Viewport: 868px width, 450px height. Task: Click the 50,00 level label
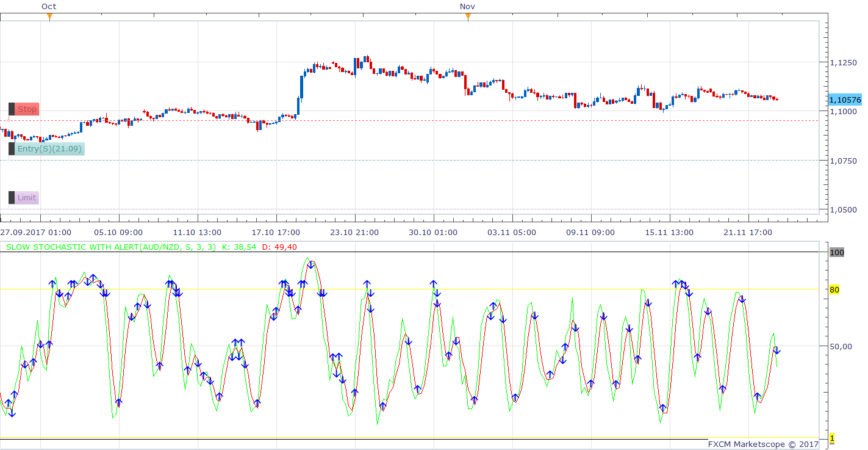pos(840,346)
